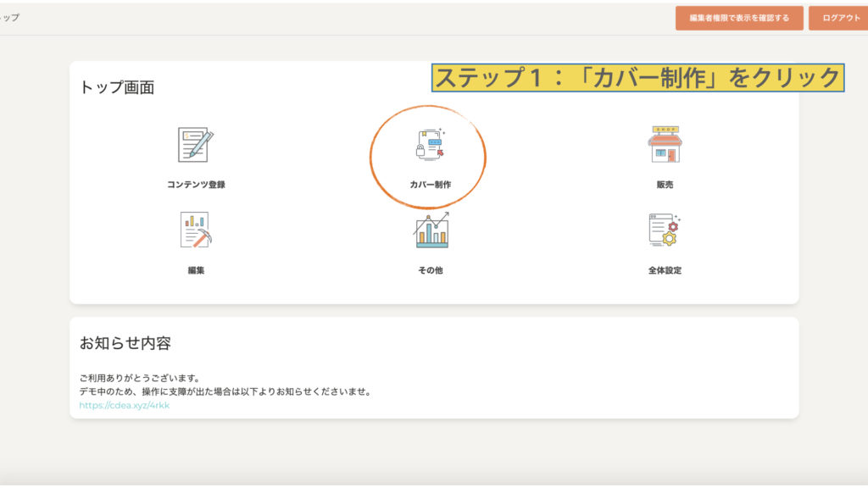Select the 編集 chart-with-pickaxe icon
Image resolution: width=868 pixels, height=488 pixels.
point(196,230)
